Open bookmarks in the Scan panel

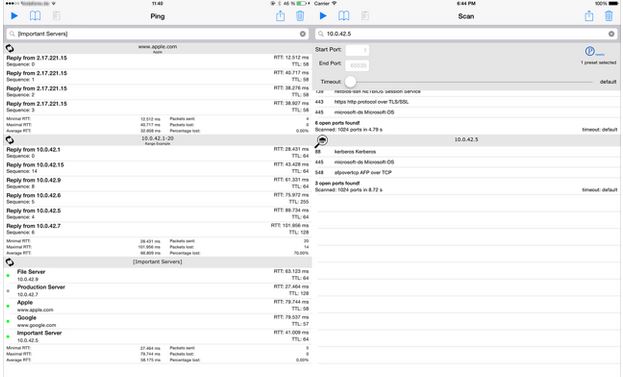(344, 16)
